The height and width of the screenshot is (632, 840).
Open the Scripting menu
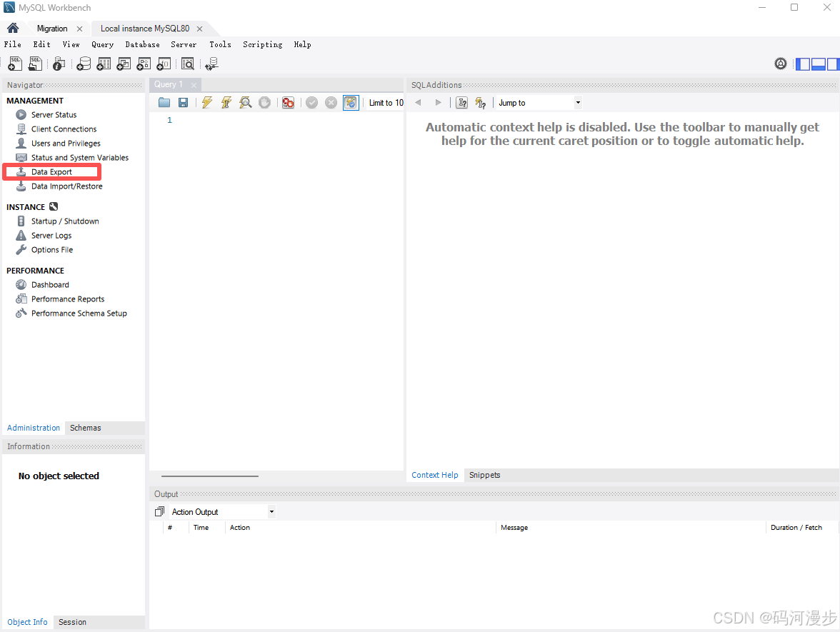pos(263,44)
